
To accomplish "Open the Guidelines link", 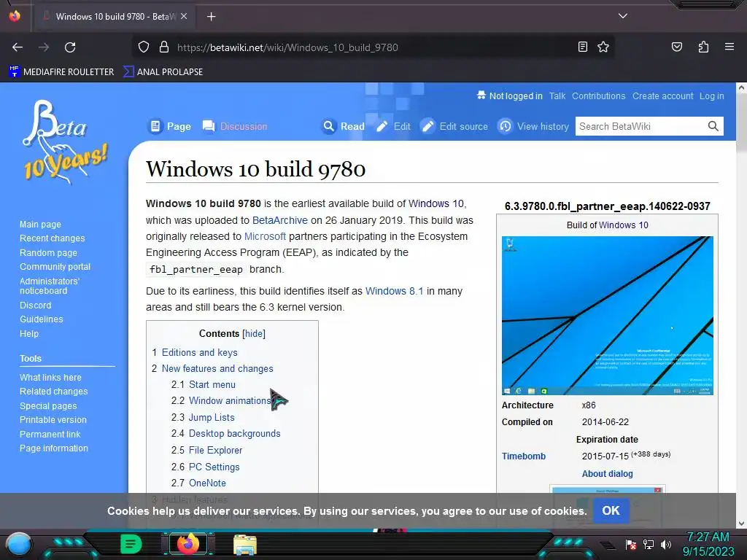I will [42, 319].
